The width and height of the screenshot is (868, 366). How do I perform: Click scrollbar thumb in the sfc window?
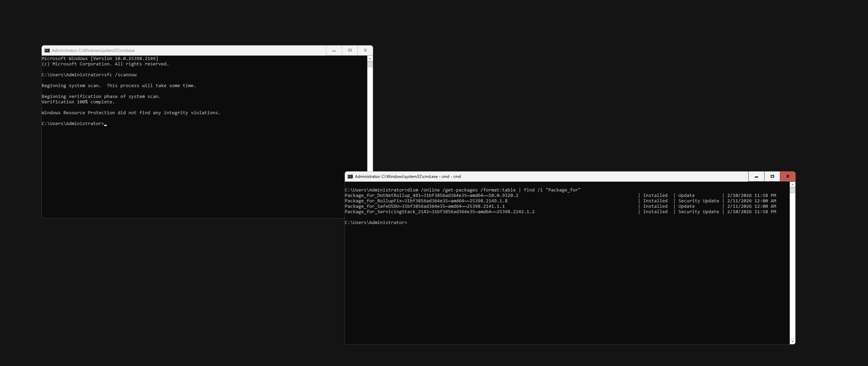click(370, 64)
